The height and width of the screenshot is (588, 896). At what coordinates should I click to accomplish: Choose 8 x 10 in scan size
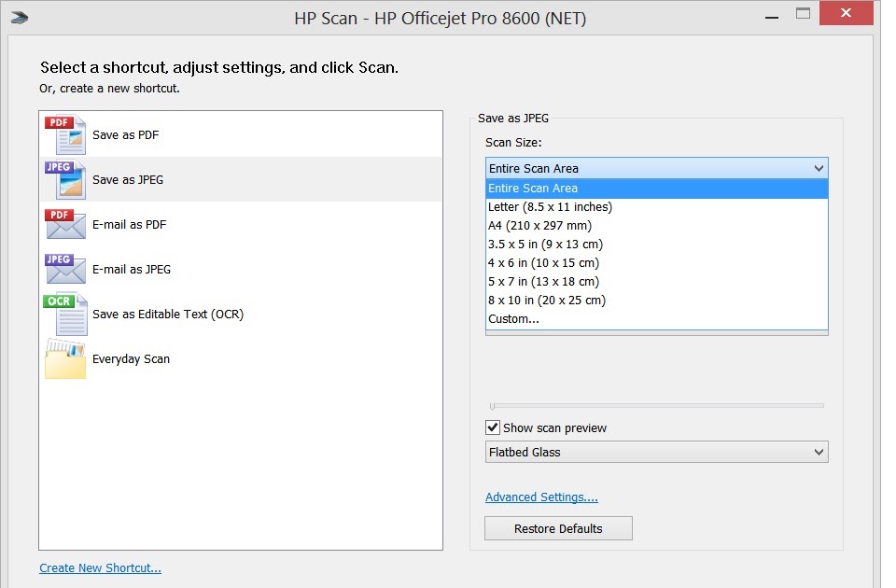pyautogui.click(x=656, y=300)
